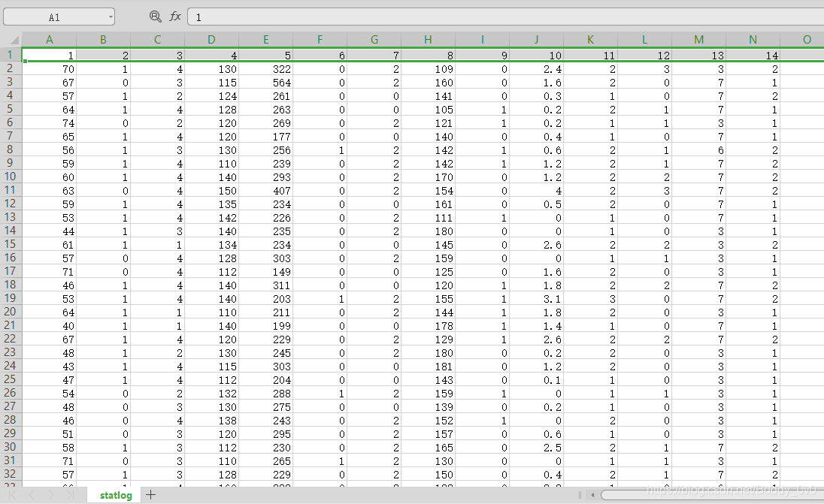The width and height of the screenshot is (824, 504).
Task: Click cell H12 with value 161
Action: pyautogui.click(x=429, y=204)
